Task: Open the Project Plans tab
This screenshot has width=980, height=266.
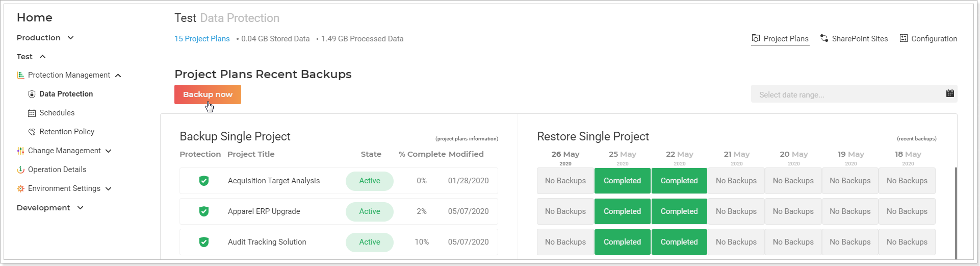Action: click(780, 39)
